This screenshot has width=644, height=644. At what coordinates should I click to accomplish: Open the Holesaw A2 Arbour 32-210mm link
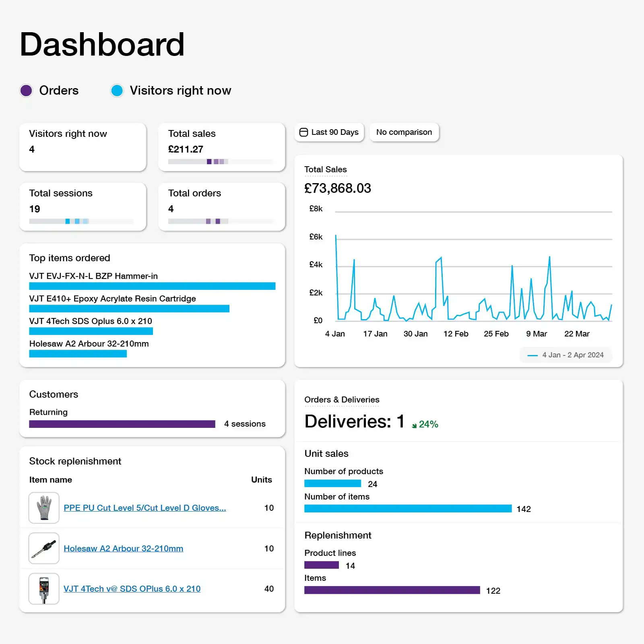pyautogui.click(x=123, y=548)
